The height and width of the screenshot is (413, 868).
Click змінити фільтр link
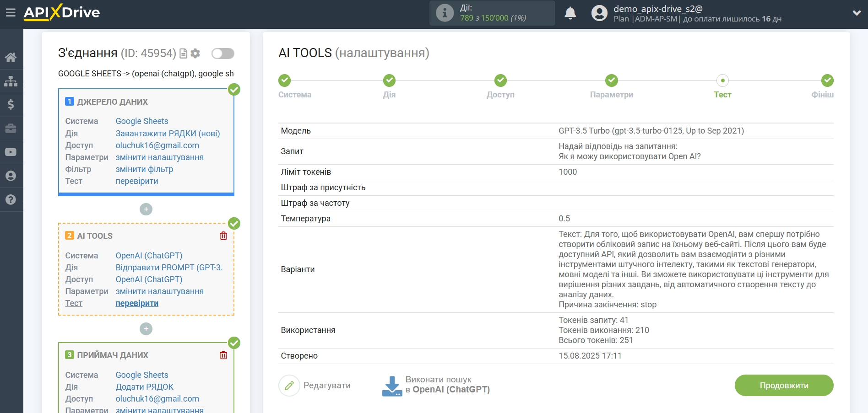[144, 169]
